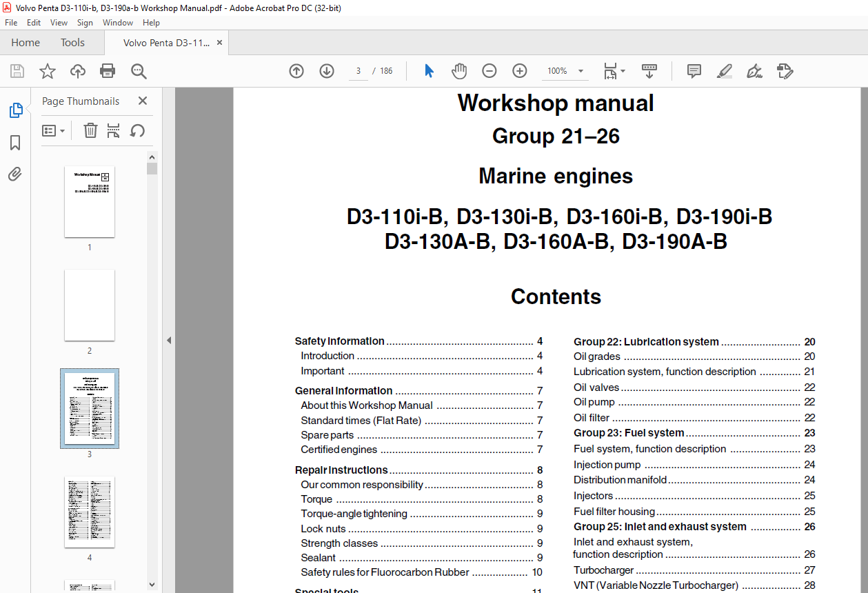This screenshot has height=593, width=868.
Task: Delete selected page with trash icon
Action: tap(90, 130)
